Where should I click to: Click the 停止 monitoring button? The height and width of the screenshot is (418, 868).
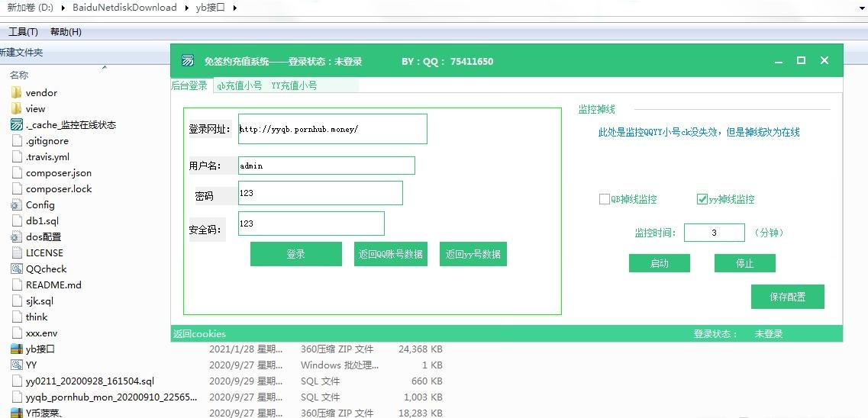[744, 264]
